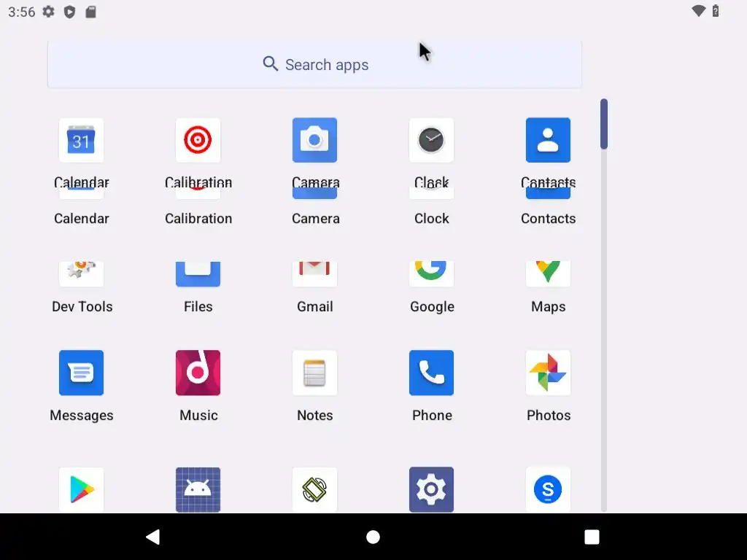Click the Photos label text
The image size is (747, 560).
[549, 415]
